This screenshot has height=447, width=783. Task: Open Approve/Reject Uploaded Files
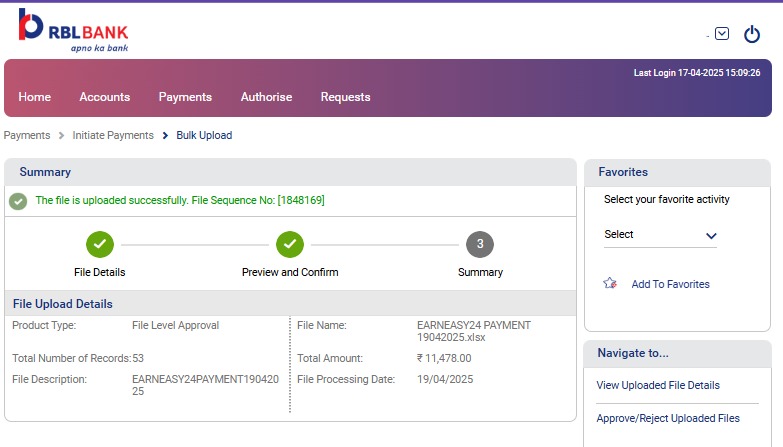(668, 419)
